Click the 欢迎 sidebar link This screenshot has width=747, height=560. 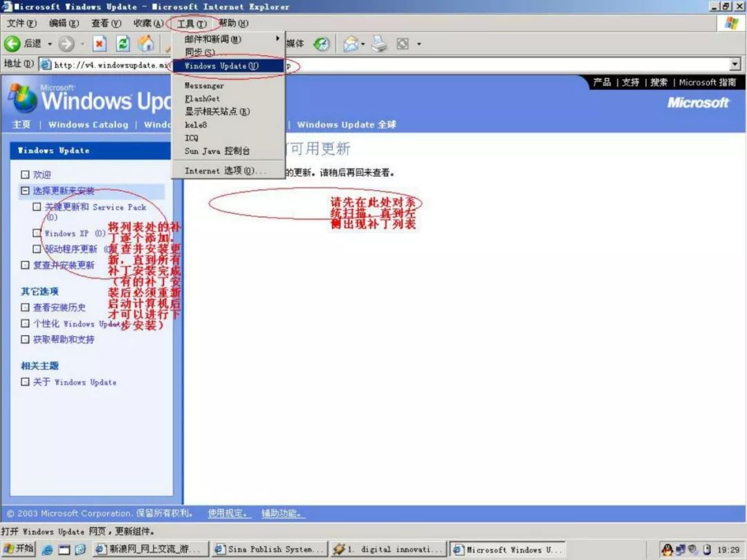(42, 175)
